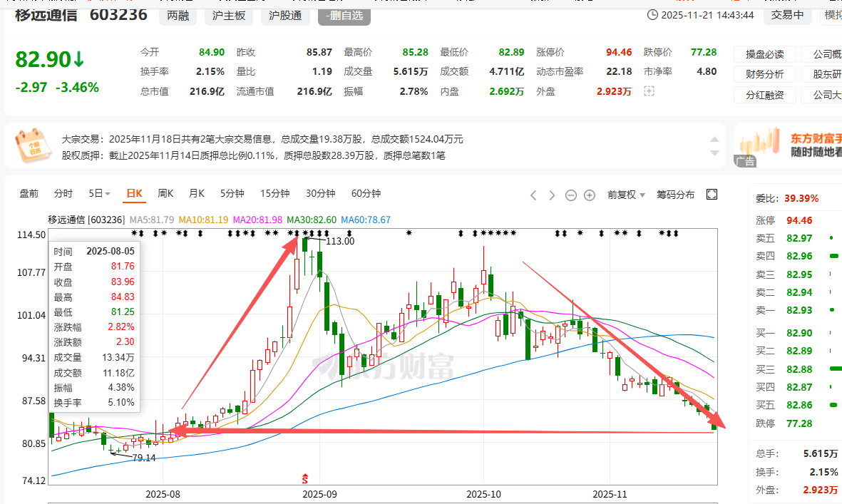Screen dimensions: 842x504
Task: Click the MA20:81.98 indicator label
Action: pos(258,220)
